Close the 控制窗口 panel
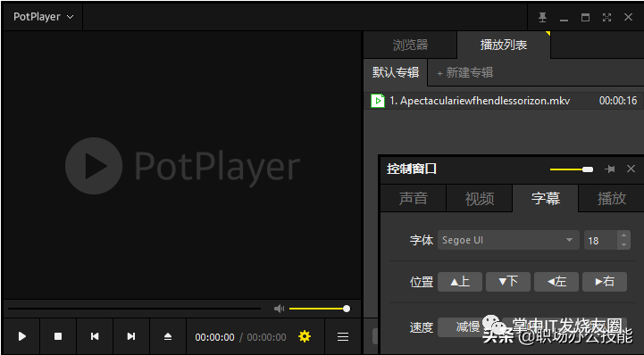This screenshot has width=644, height=355. [631, 169]
